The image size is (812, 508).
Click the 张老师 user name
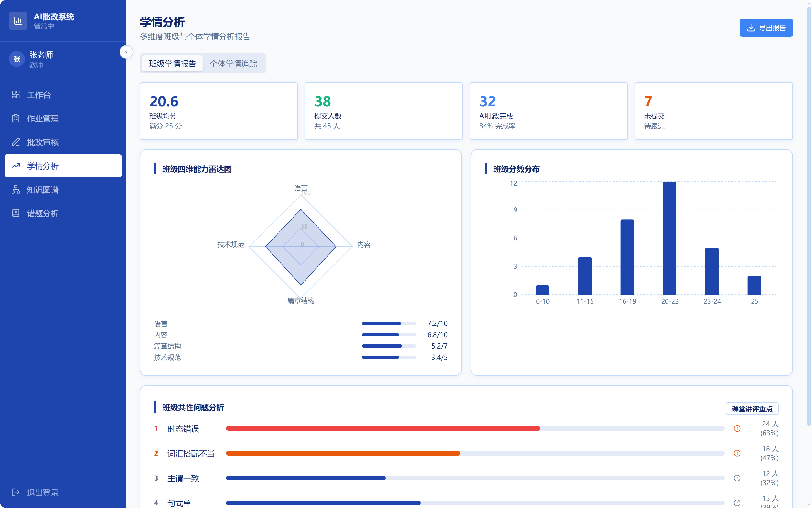[41, 55]
